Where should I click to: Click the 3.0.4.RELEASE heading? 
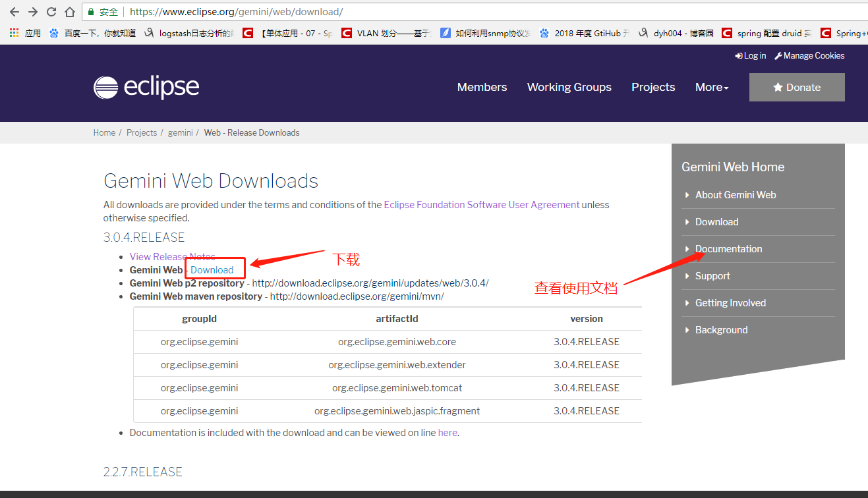click(144, 237)
